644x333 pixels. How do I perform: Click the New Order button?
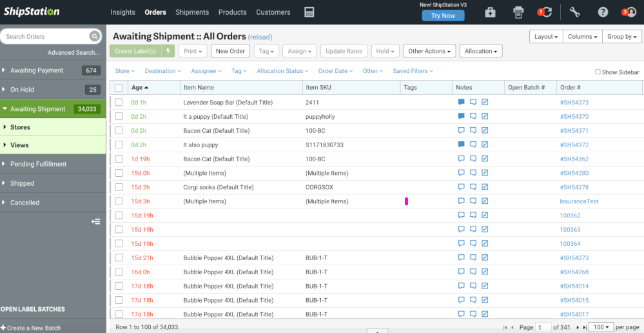pyautogui.click(x=230, y=51)
